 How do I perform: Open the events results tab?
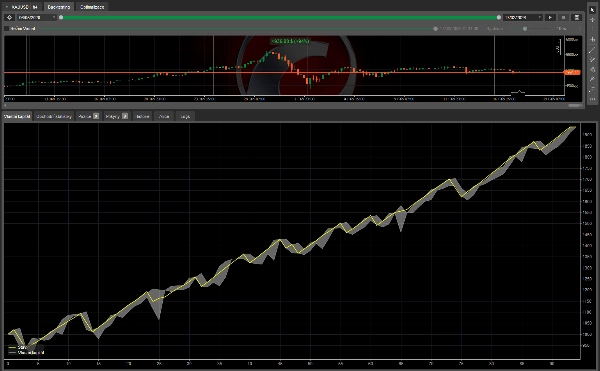click(164, 116)
